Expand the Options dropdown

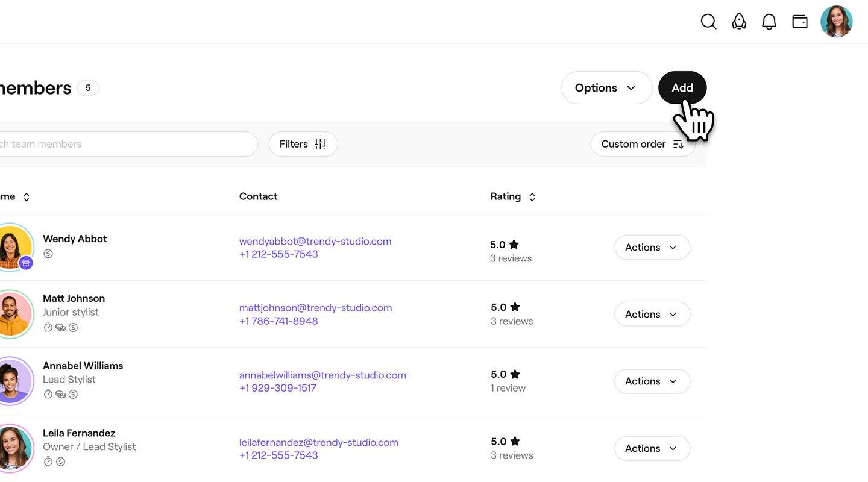point(606,88)
